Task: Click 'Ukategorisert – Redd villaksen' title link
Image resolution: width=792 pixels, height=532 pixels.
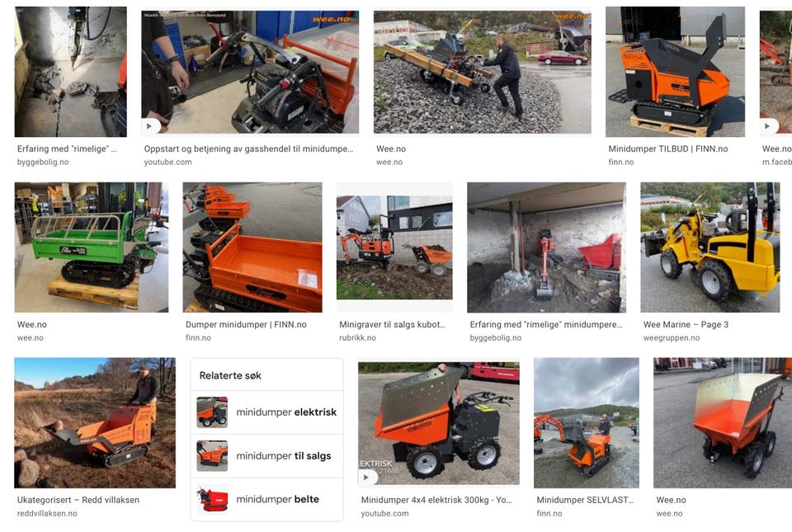Action: tap(78, 500)
